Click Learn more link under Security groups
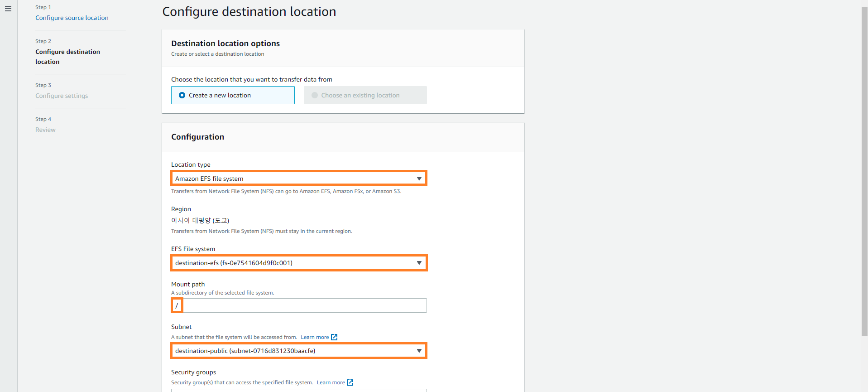Viewport: 868px width, 392px height. tap(331, 382)
